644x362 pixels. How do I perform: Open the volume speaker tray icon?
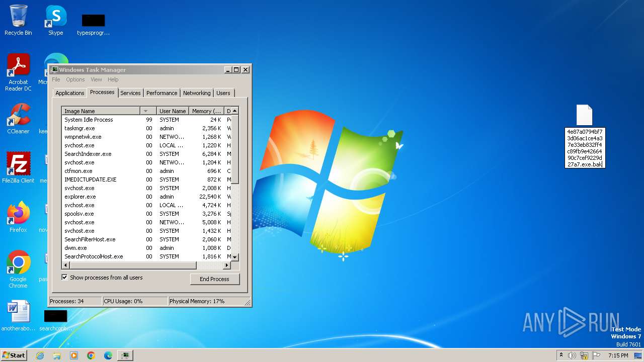tap(572, 355)
